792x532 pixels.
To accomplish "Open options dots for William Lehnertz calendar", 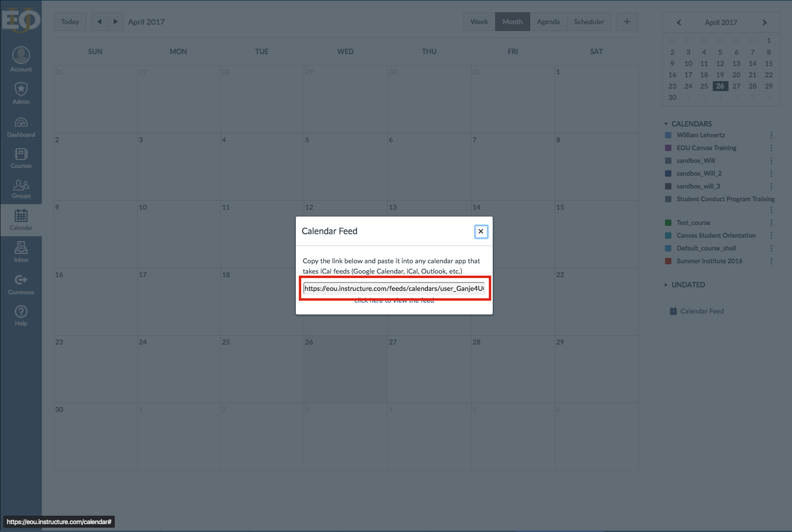I will [771, 135].
